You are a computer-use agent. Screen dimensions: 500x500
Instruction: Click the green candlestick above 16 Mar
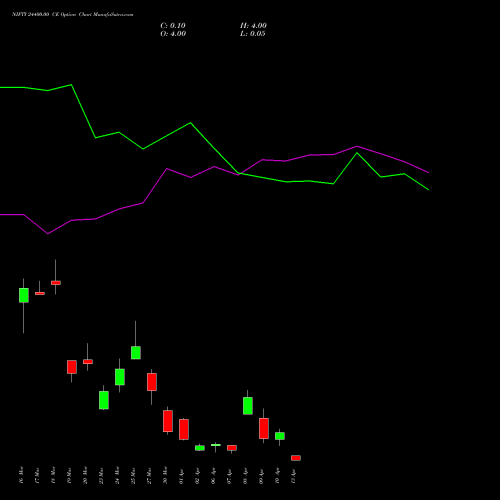pos(24,295)
